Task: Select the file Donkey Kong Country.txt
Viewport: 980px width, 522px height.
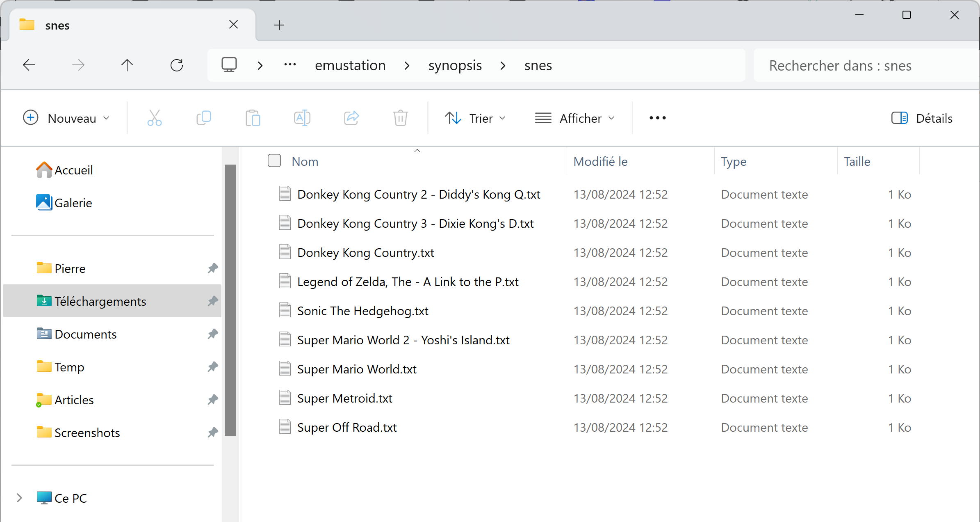Action: [365, 252]
